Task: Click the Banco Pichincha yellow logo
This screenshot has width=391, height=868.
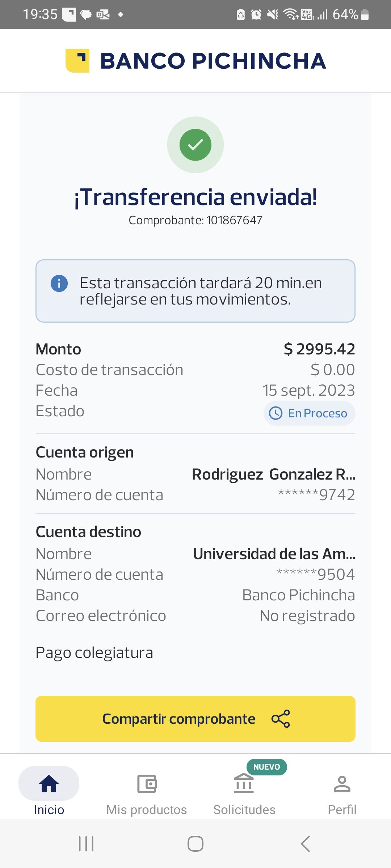Action: click(x=77, y=60)
